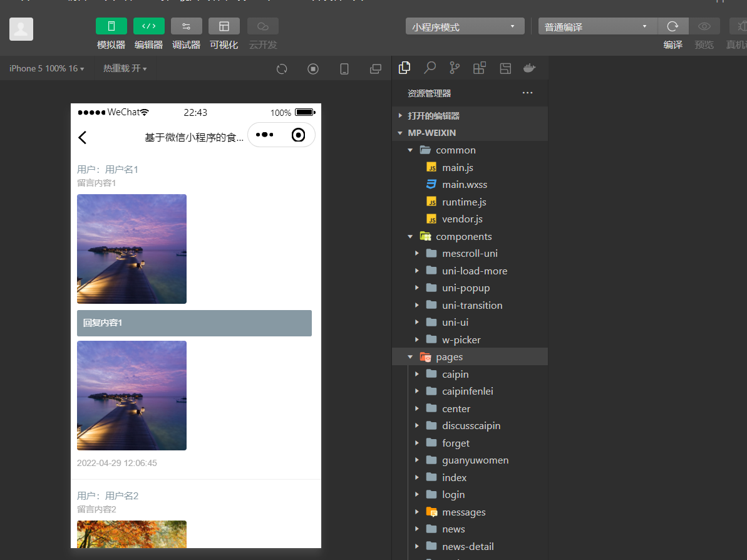
Task: Open runtime.js file
Action: point(470,202)
